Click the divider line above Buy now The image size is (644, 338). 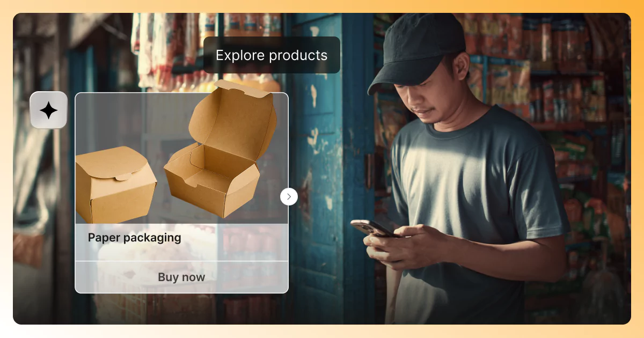[181, 261]
